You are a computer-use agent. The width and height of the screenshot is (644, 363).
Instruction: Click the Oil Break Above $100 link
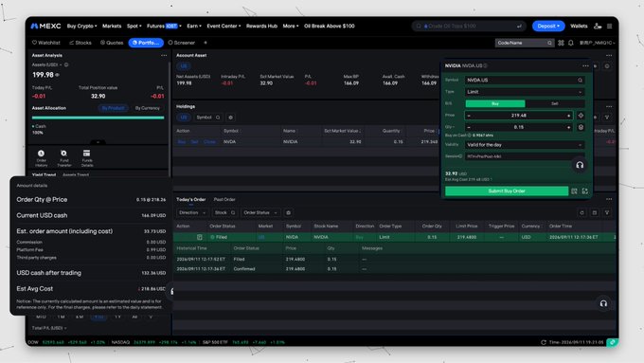(x=329, y=26)
